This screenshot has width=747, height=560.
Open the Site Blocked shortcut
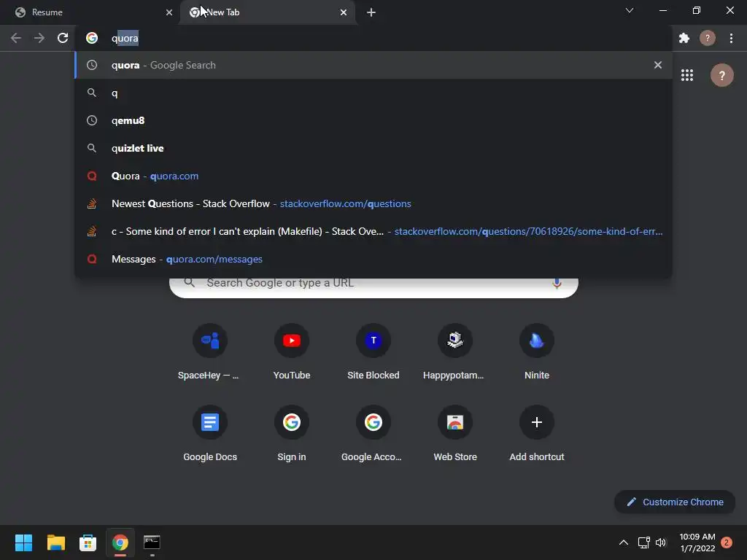(x=373, y=351)
